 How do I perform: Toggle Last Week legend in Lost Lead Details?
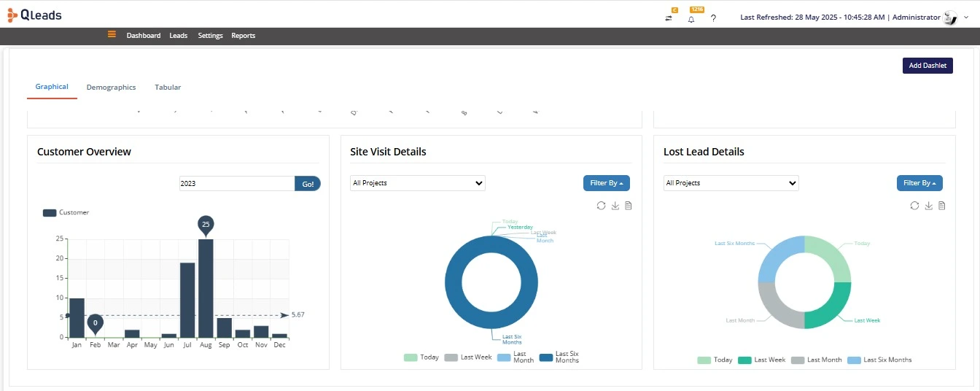(x=762, y=360)
